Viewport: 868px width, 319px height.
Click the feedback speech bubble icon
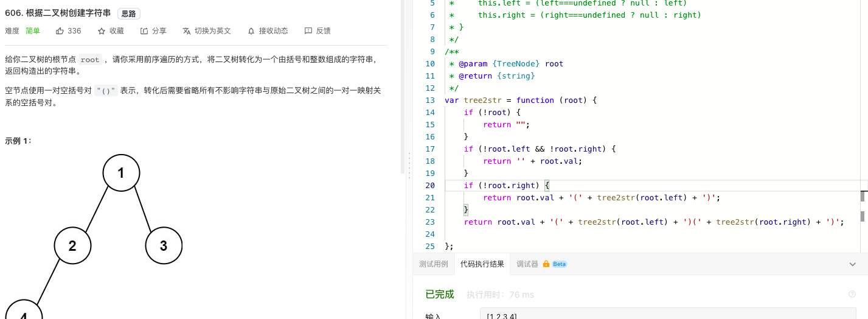tap(308, 31)
